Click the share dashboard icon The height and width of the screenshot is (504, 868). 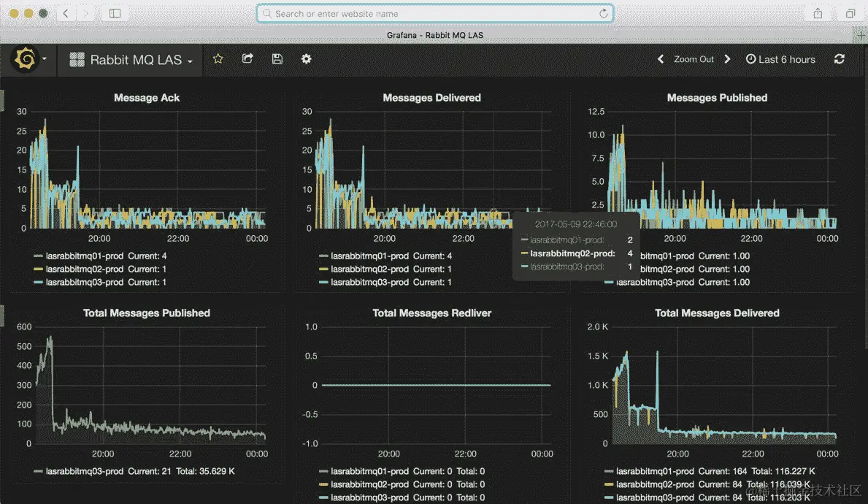click(x=247, y=58)
